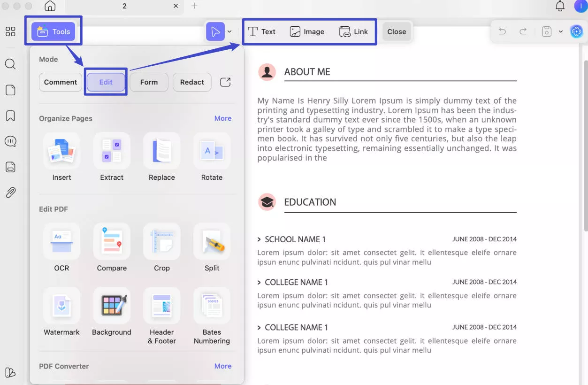Expand the save options dropdown

(561, 31)
